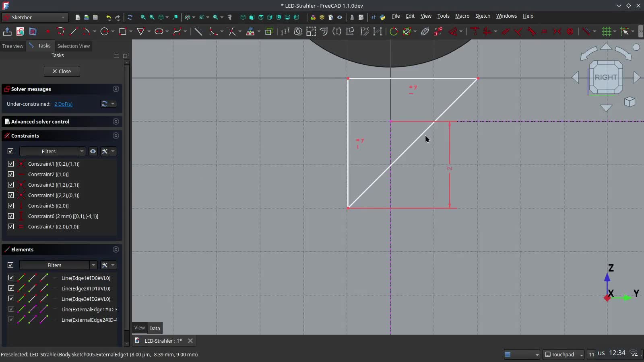This screenshot has height=362, width=644.
Task: Open the Sketch menu
Action: pyautogui.click(x=483, y=16)
